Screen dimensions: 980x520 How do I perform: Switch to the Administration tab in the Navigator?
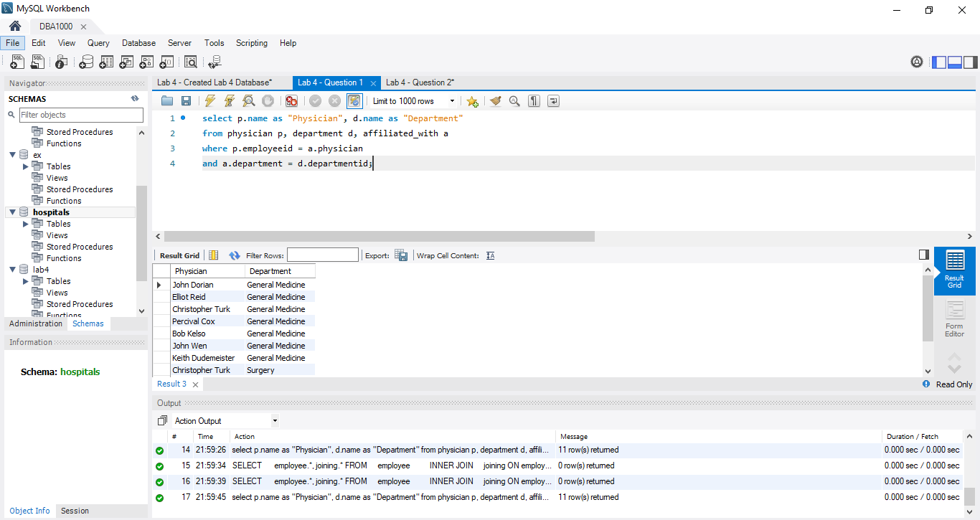[36, 323]
